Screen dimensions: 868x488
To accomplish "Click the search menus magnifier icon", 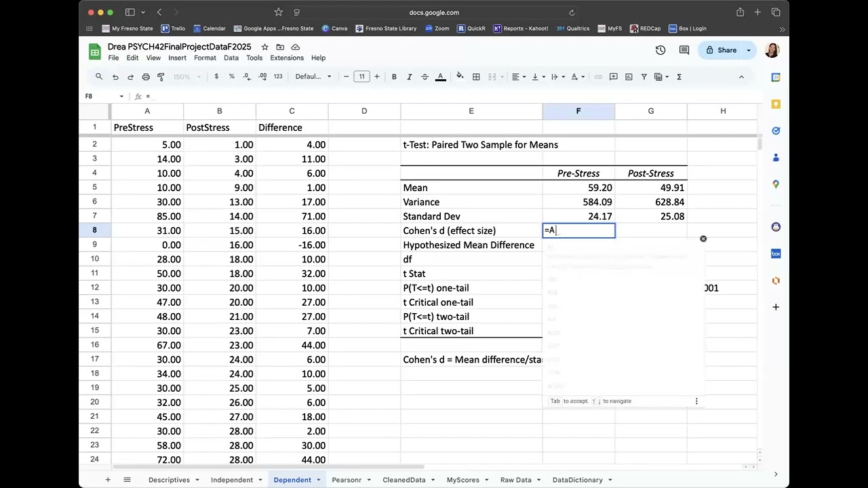I will [99, 77].
